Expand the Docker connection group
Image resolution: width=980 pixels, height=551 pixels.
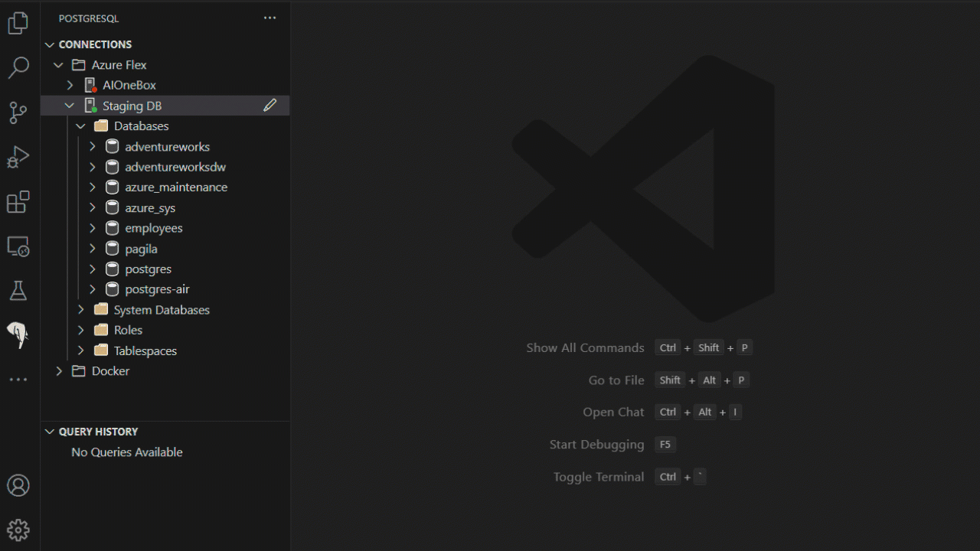59,371
